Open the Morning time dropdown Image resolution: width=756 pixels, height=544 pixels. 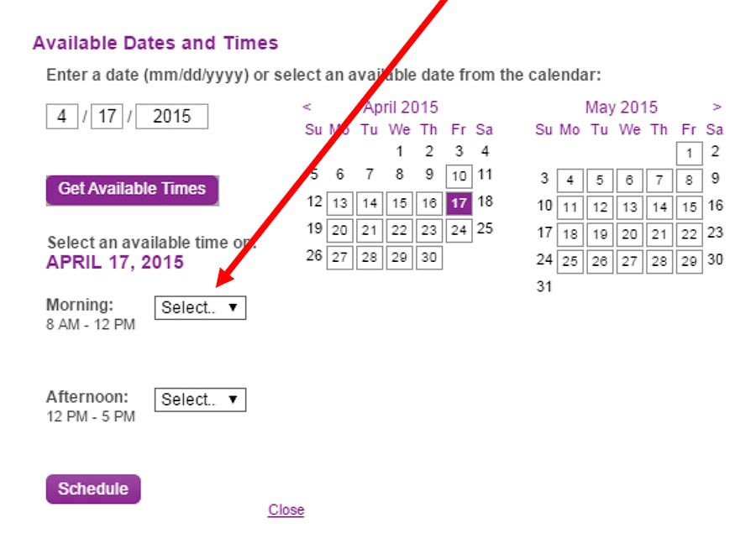200,308
